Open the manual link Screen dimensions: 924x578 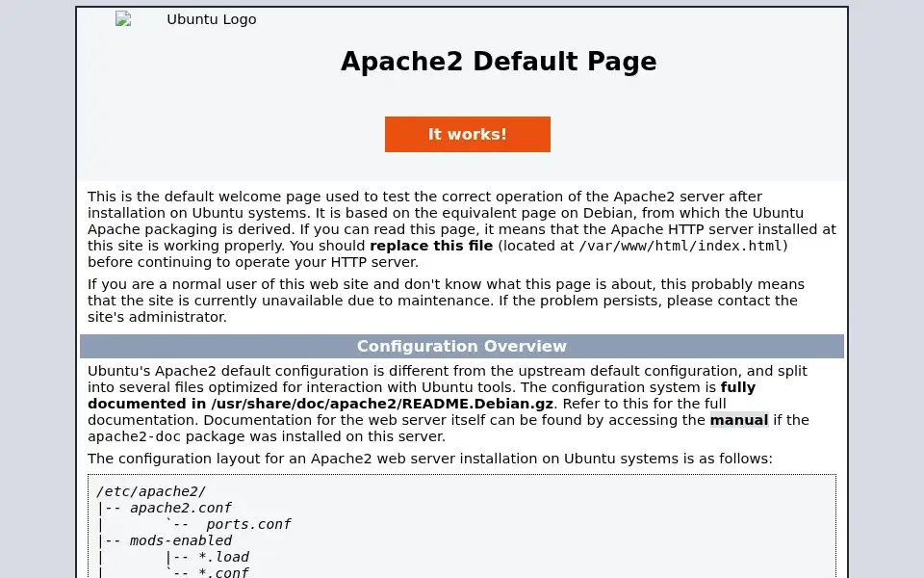click(x=739, y=420)
